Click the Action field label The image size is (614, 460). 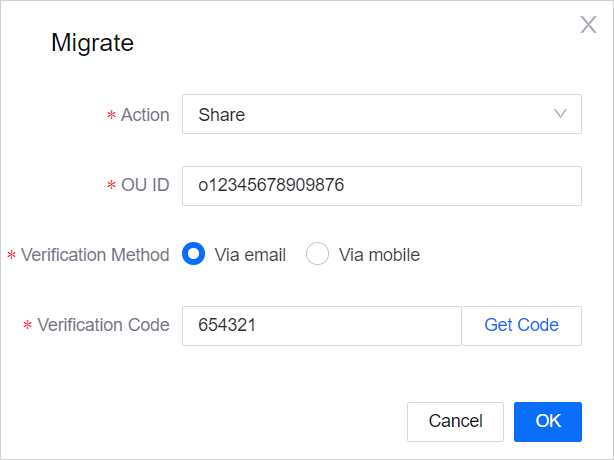coord(145,115)
